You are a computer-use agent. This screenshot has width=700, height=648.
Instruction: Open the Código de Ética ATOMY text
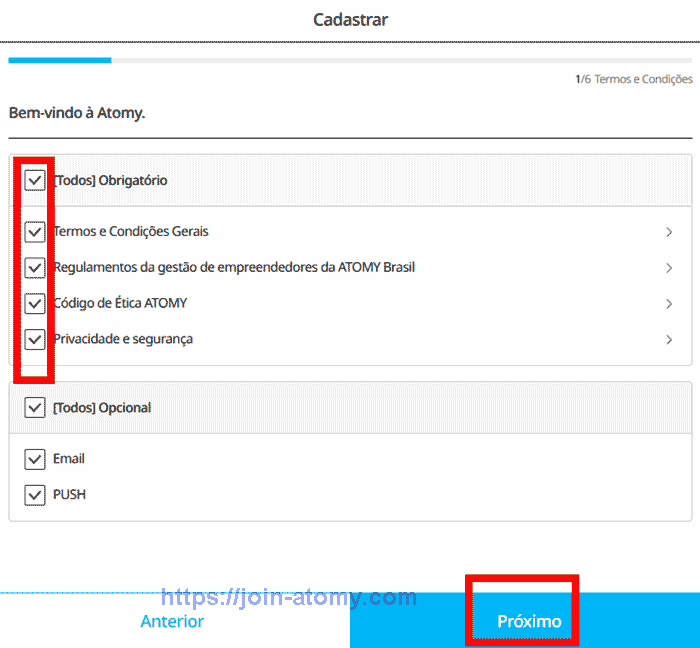click(x=120, y=303)
